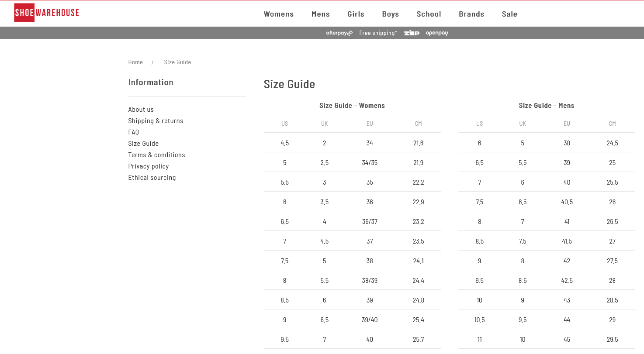Click the Zip payment logo
Viewport: 644px width, 354px height.
(x=412, y=33)
